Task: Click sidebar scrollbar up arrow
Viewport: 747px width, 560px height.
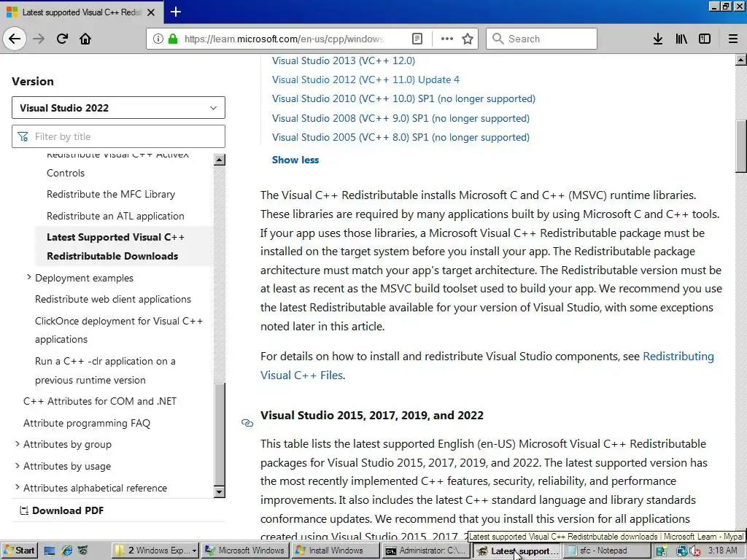Action: tap(220, 160)
